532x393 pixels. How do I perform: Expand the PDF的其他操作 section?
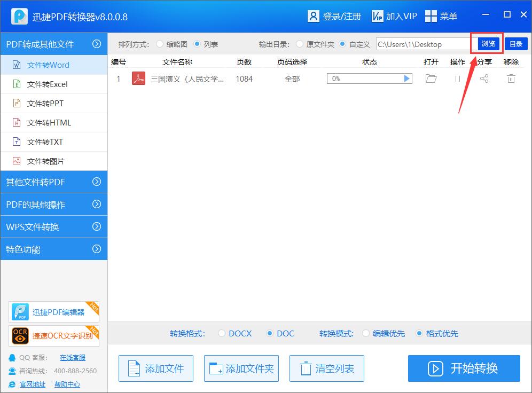[53, 205]
